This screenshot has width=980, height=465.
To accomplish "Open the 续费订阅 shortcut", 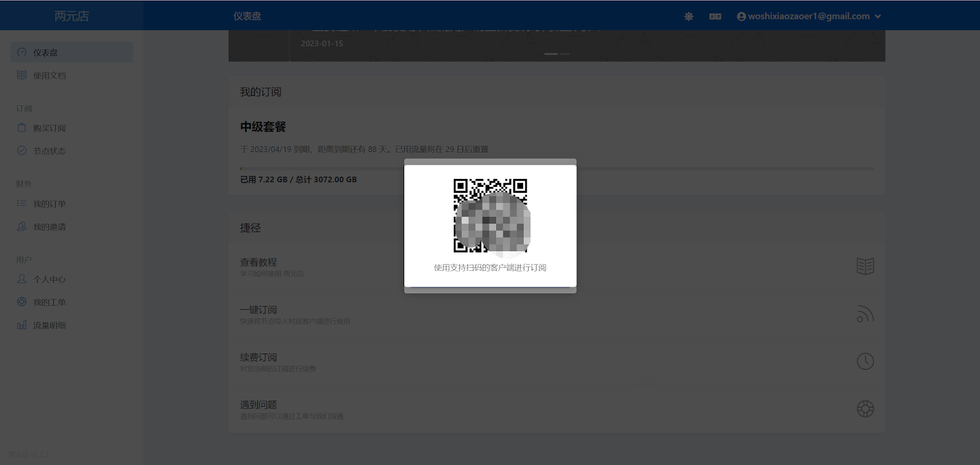I will click(557, 361).
